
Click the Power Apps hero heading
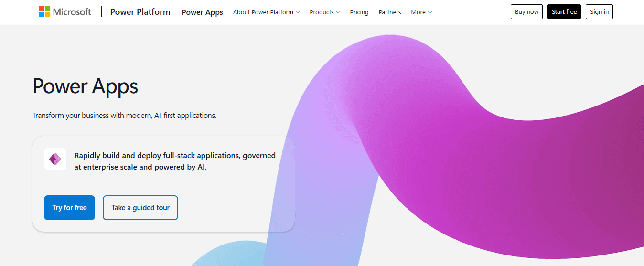click(86, 86)
